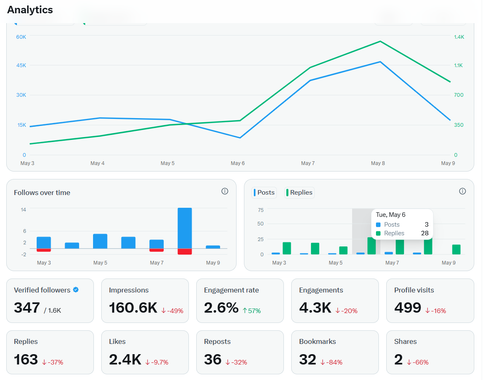Select the Engagement rate 2.6% card
This screenshot has height=380, width=489.
(x=240, y=301)
